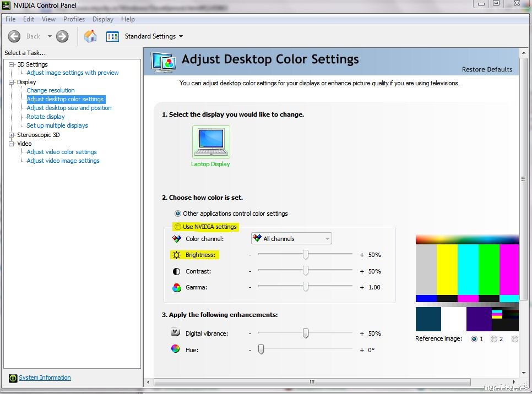Click the Back arrow icon
This screenshot has width=532, height=394.
click(x=14, y=36)
